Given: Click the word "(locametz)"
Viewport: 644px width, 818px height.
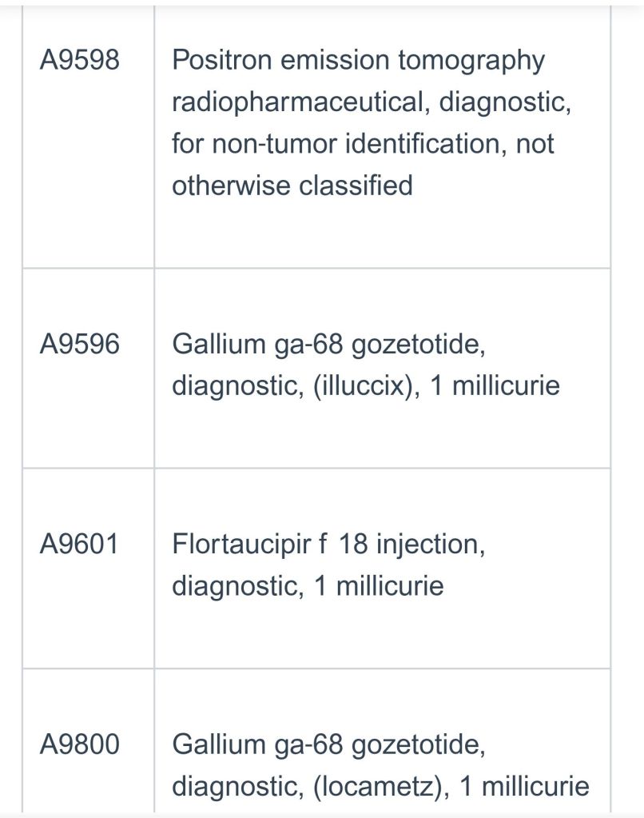Looking at the screenshot, I should coord(377,786).
